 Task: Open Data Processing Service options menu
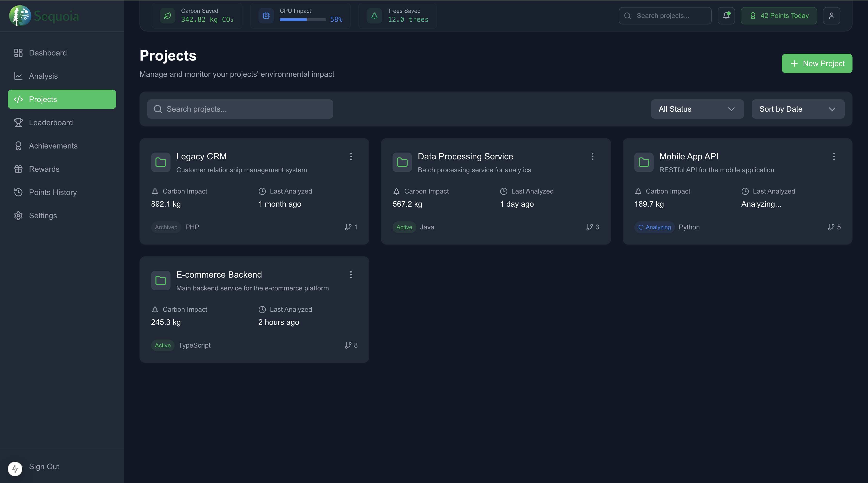coord(592,156)
